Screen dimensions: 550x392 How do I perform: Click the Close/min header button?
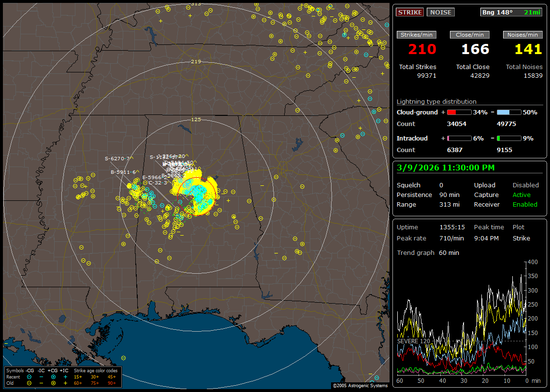pyautogui.click(x=470, y=35)
